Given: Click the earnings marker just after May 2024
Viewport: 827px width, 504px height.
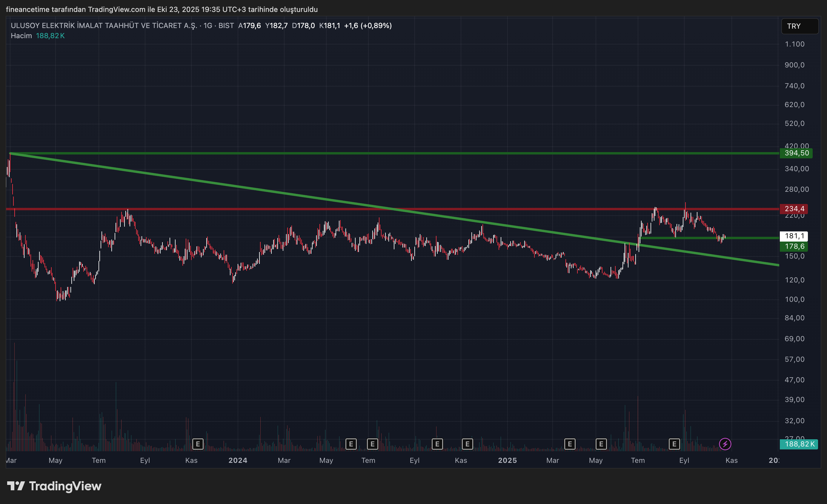Looking at the screenshot, I should (351, 444).
